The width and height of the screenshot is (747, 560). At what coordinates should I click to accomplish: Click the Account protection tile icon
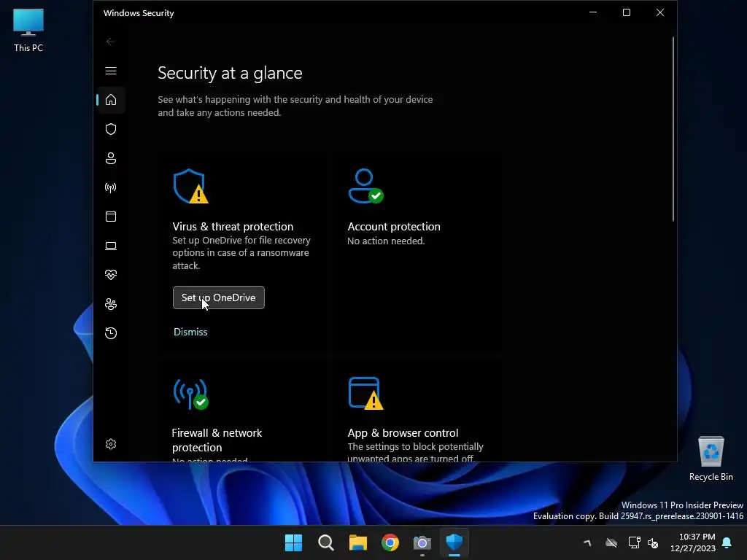click(x=365, y=186)
